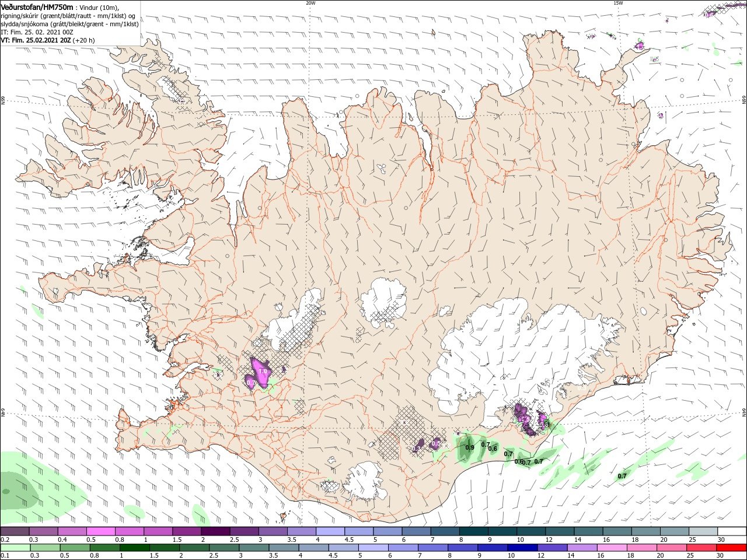The height and width of the screenshot is (560, 747).
Task: Click the '0.9' precipitation value on the green rain area
Action: click(470, 447)
